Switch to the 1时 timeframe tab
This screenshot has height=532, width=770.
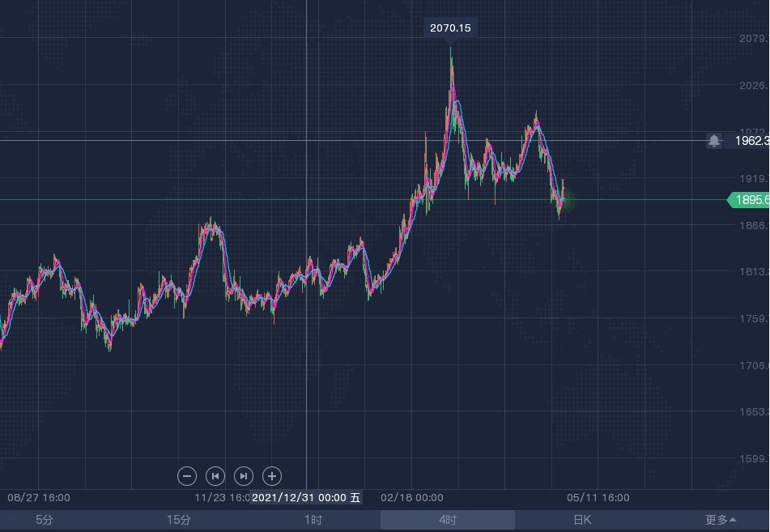click(313, 520)
